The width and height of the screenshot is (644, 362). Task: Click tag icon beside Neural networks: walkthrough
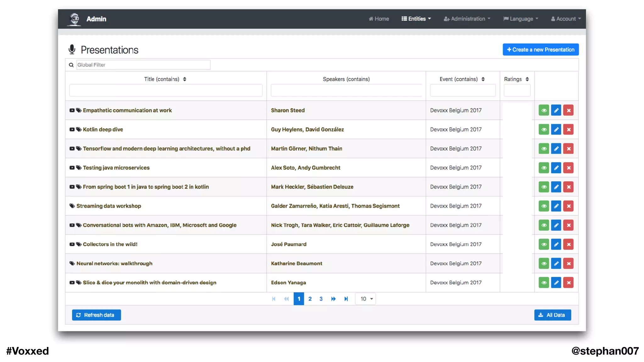[72, 263]
